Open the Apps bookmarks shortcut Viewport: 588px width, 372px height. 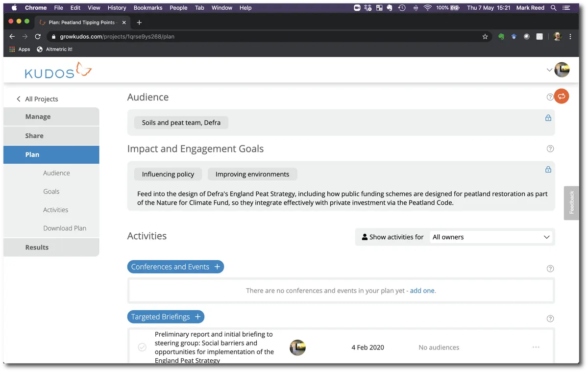[x=20, y=50]
